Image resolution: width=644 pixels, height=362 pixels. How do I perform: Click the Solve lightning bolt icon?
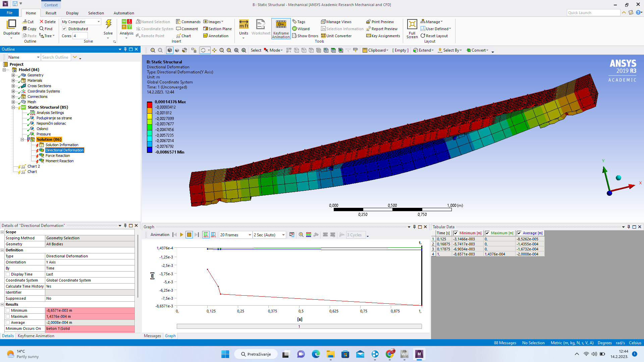[x=108, y=24]
